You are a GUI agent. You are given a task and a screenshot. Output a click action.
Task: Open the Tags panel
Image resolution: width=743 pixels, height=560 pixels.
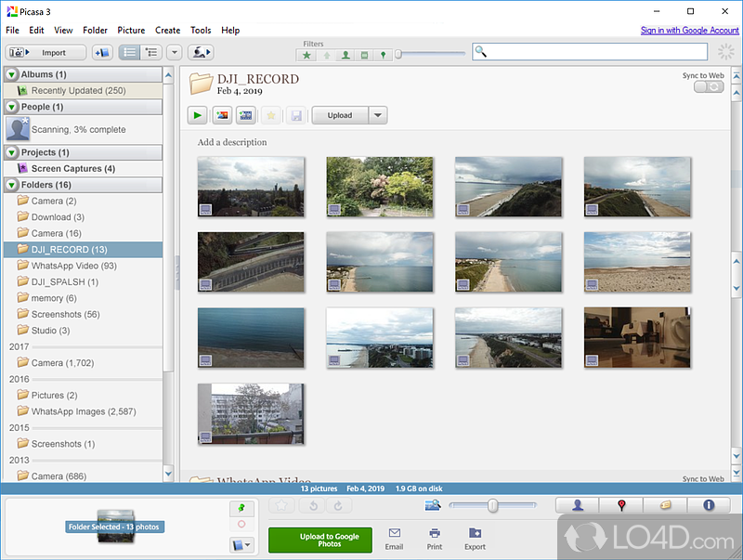(665, 505)
